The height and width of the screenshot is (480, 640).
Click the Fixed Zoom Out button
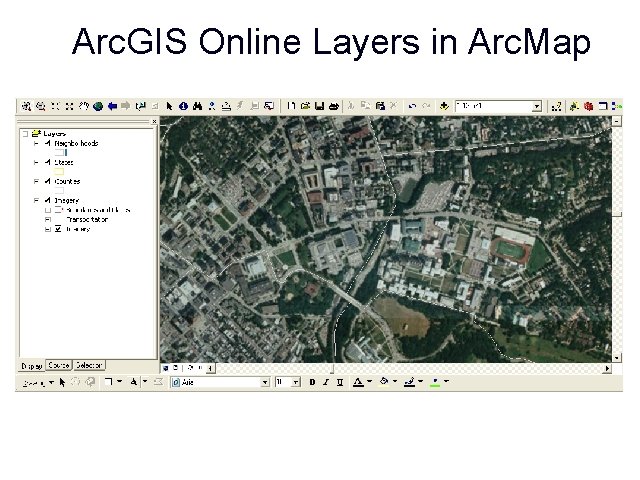point(69,107)
